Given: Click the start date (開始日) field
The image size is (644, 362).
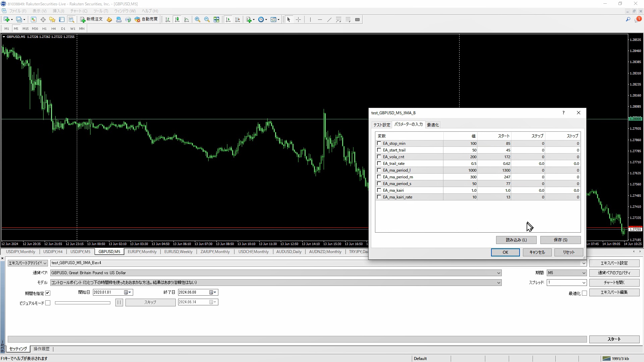Looking at the screenshot, I should tap(108, 292).
